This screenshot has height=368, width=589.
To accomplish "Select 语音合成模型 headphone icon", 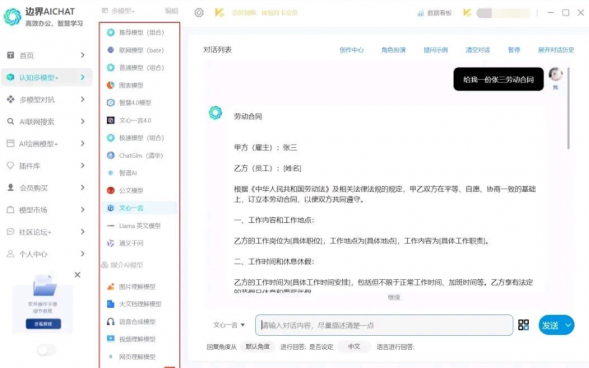I will [x=110, y=321].
